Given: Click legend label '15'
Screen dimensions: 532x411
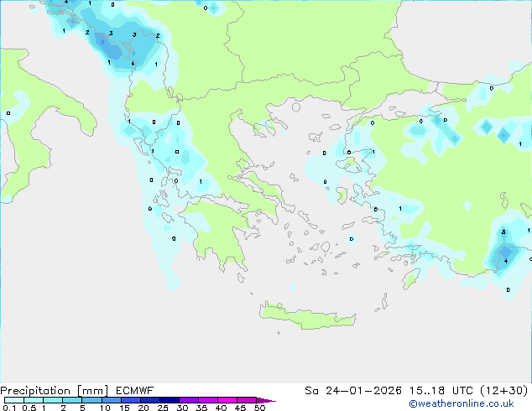Looking at the screenshot, I should click(x=124, y=408).
